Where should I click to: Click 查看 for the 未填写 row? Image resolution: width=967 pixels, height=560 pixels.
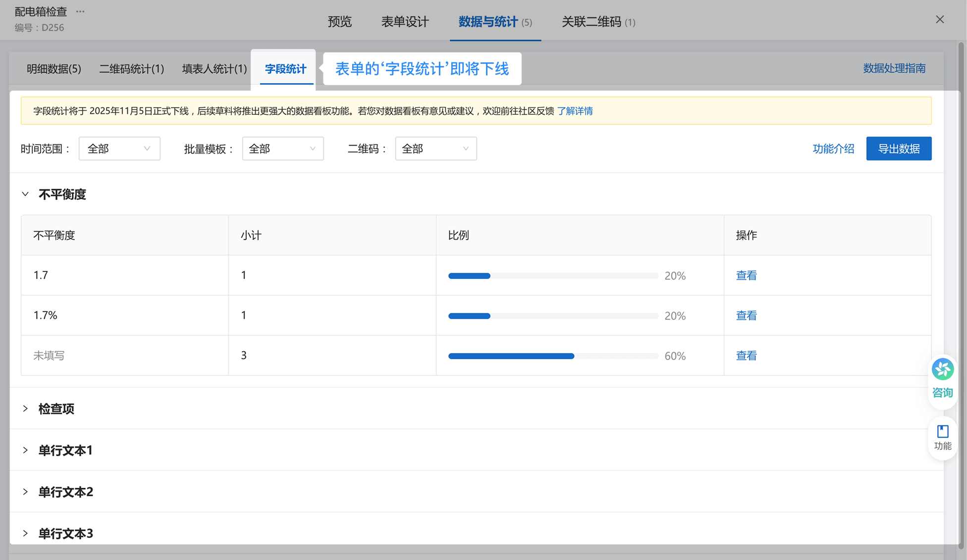click(x=746, y=356)
